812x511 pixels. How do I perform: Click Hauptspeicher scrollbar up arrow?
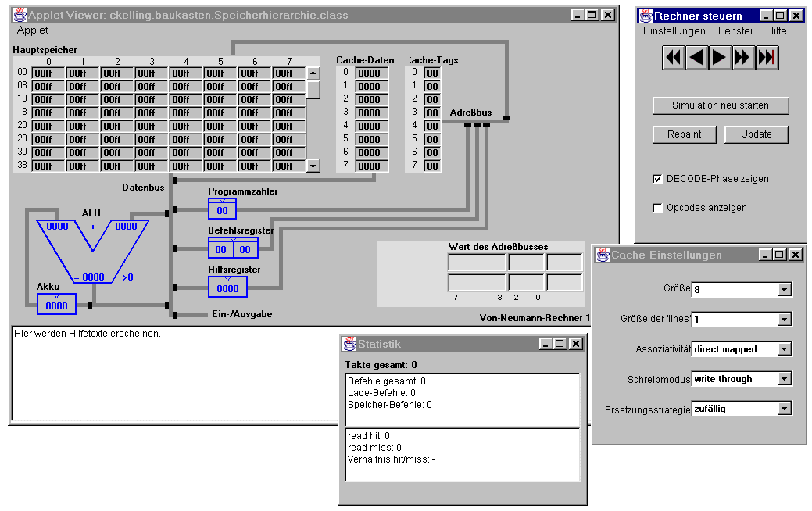[313, 73]
